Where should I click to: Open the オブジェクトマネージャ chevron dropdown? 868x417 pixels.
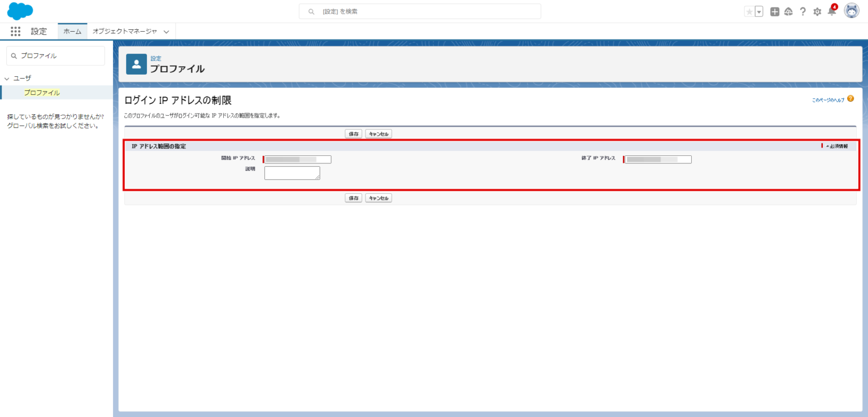pyautogui.click(x=165, y=32)
